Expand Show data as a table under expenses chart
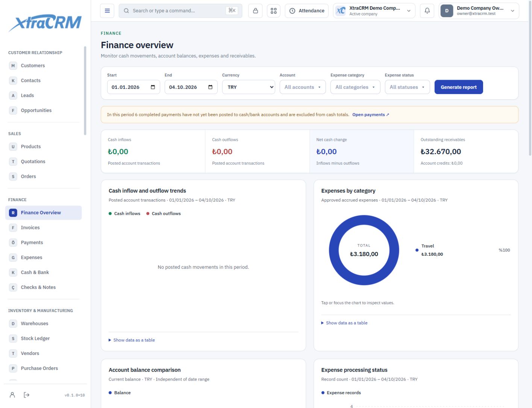The height and width of the screenshot is (408, 532). 344,323
